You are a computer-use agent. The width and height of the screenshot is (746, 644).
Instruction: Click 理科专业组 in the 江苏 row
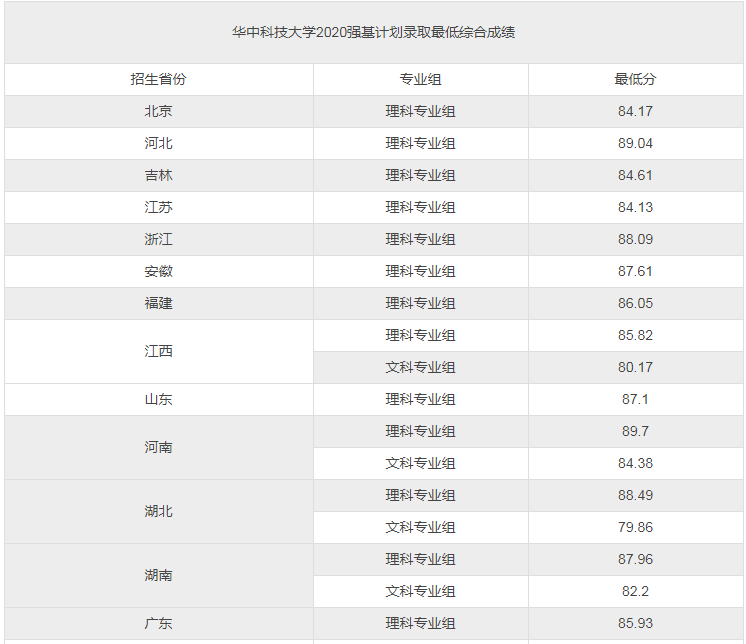(421, 207)
